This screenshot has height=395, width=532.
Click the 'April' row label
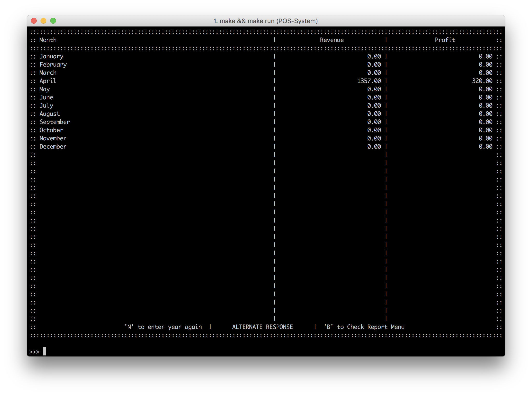point(48,81)
